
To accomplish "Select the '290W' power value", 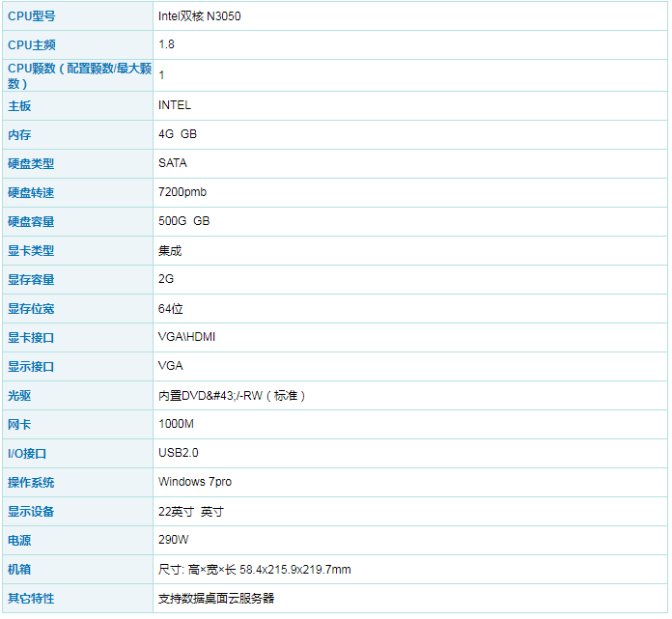I will tap(173, 540).
